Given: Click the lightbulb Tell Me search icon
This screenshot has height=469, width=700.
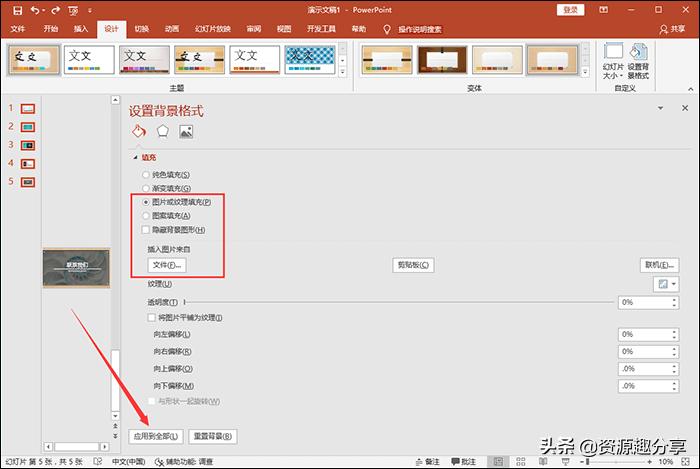Looking at the screenshot, I should pos(387,29).
